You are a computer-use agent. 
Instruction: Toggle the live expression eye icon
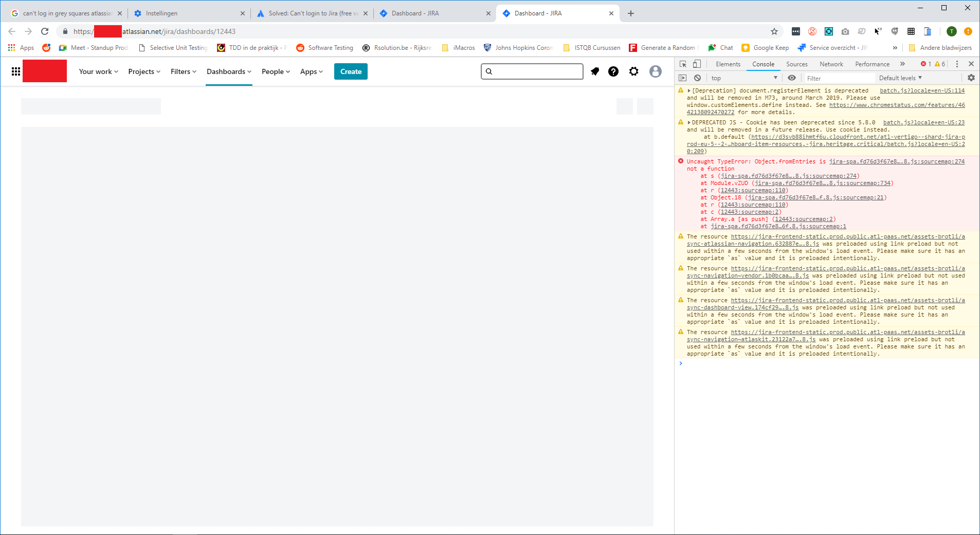pyautogui.click(x=792, y=78)
